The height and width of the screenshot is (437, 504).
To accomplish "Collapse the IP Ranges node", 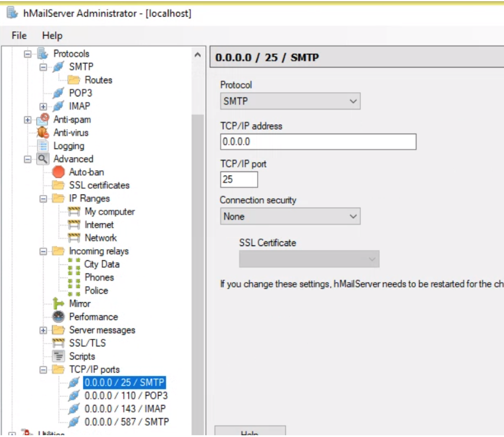I will click(x=43, y=199).
